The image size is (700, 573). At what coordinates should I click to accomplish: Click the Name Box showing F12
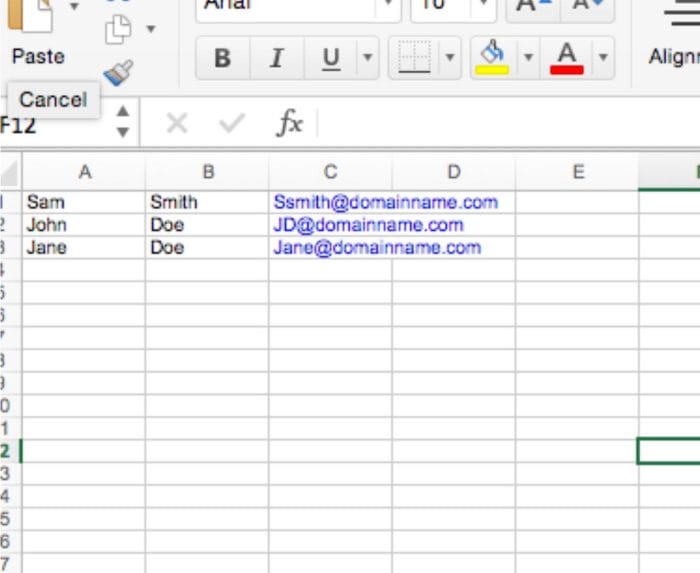(x=54, y=125)
